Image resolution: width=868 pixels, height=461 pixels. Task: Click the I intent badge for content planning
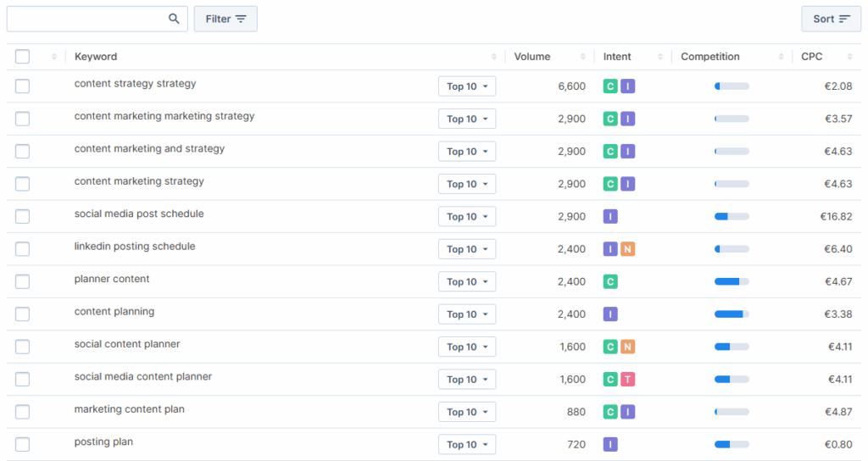(x=610, y=314)
